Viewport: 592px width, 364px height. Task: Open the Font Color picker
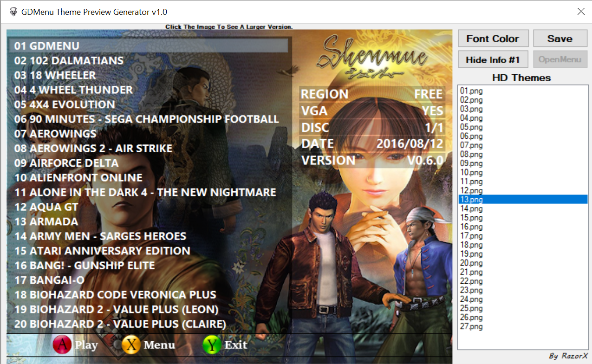click(493, 39)
